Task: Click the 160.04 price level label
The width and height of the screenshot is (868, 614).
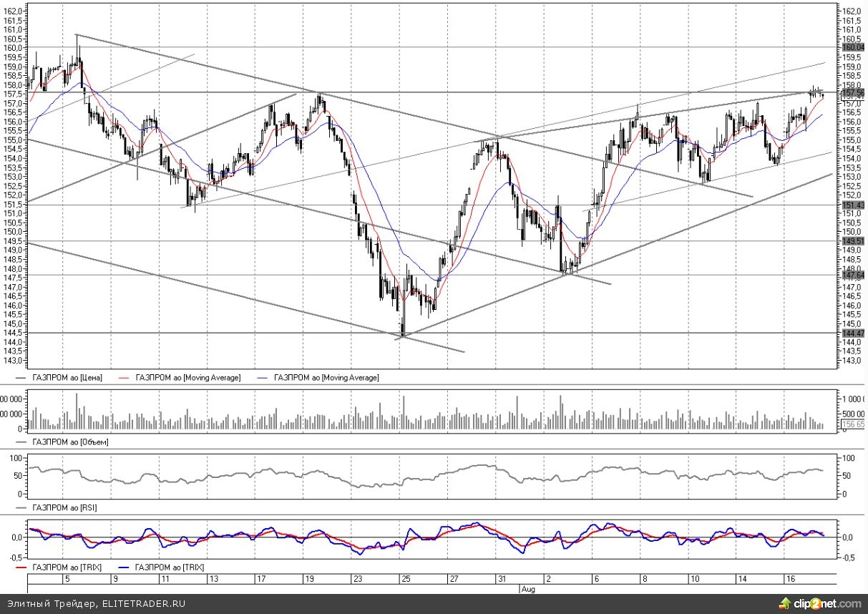Action: point(854,47)
